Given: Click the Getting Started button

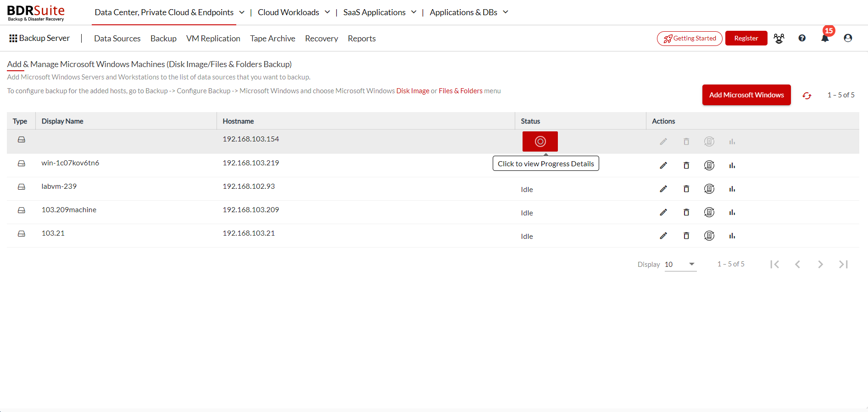Looking at the screenshot, I should click(x=690, y=39).
